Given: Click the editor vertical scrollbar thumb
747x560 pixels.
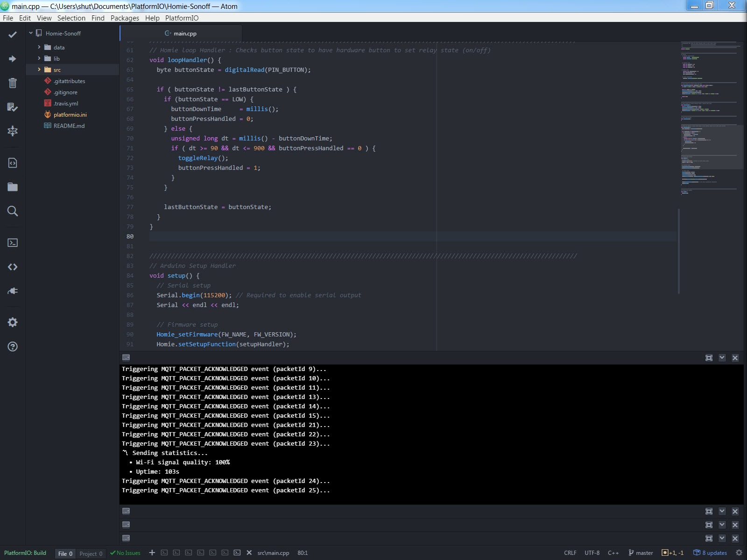Looking at the screenshot, I should click(679, 251).
